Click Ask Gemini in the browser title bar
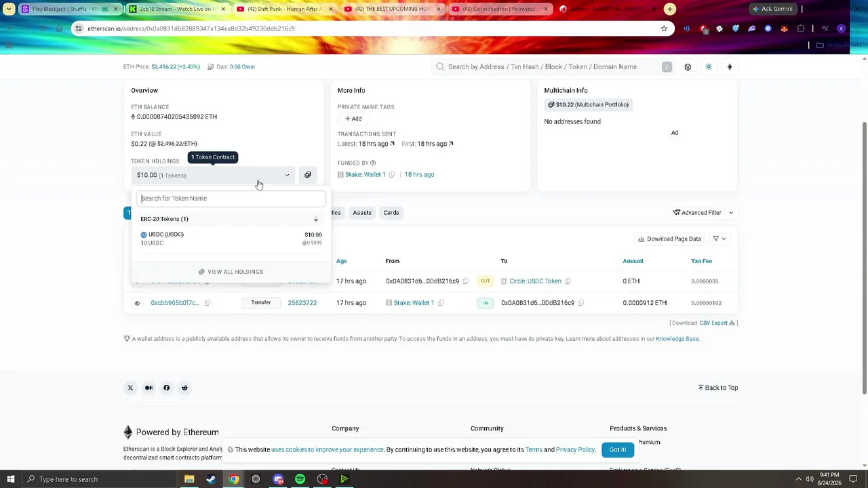This screenshot has width=868, height=488. [x=772, y=9]
